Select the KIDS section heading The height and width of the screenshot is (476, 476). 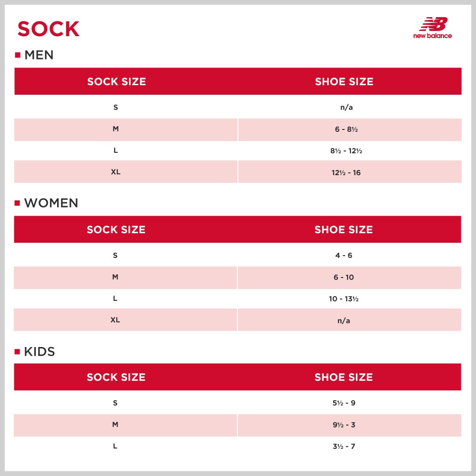coord(40,352)
